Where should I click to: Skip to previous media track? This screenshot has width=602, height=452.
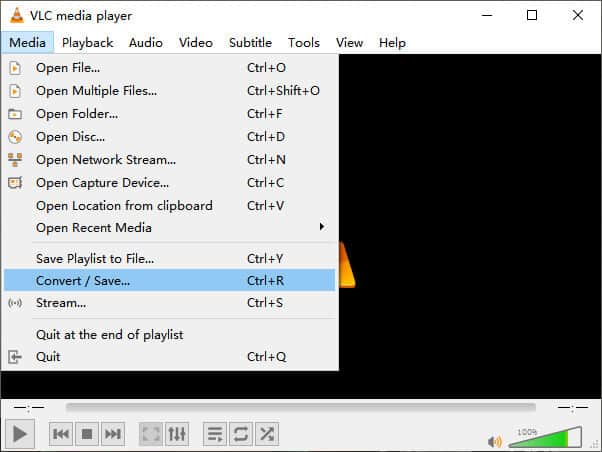pyautogui.click(x=61, y=434)
